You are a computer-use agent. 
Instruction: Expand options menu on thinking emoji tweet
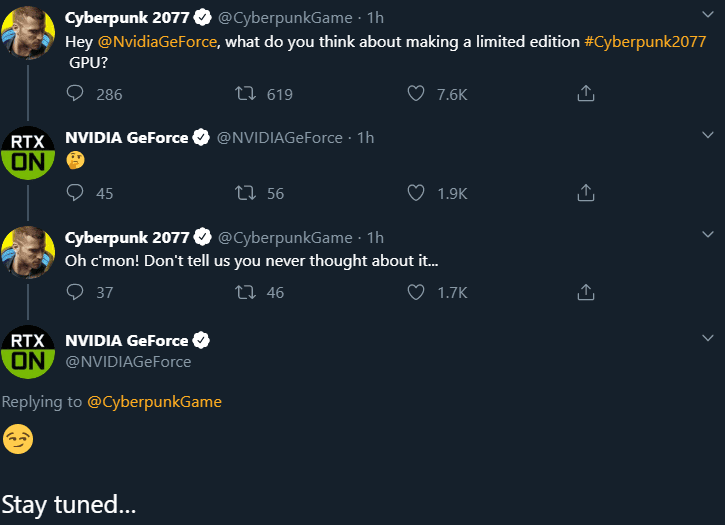tap(709, 138)
